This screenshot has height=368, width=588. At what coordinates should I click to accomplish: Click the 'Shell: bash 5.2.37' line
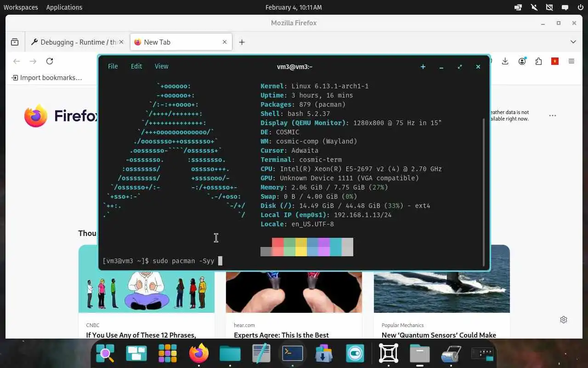click(x=295, y=114)
